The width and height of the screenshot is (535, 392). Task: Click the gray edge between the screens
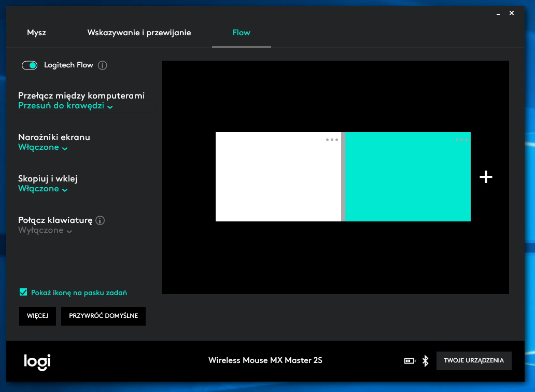click(343, 177)
